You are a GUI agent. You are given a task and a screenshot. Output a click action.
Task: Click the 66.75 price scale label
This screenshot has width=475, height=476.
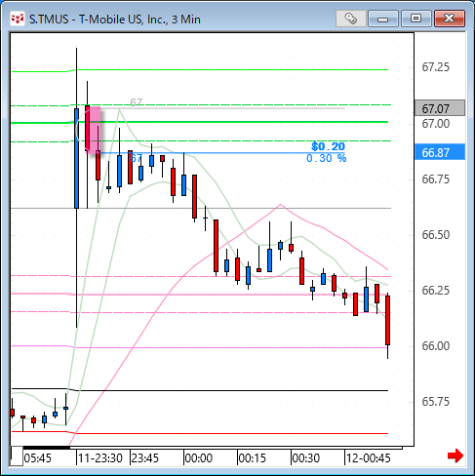click(436, 179)
